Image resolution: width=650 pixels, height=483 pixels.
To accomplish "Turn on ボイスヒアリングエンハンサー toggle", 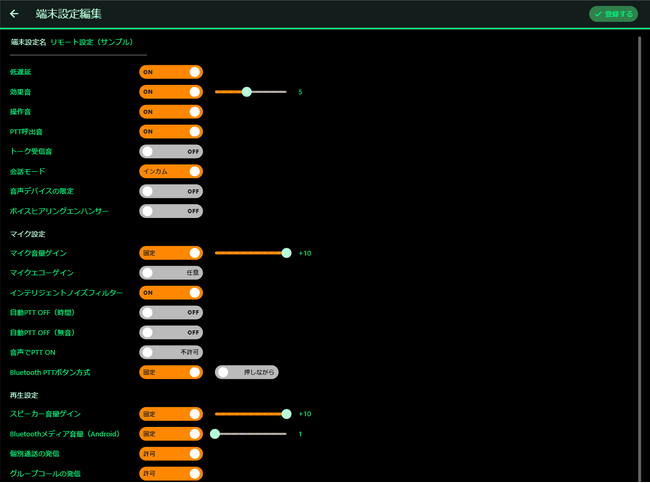I will (171, 211).
